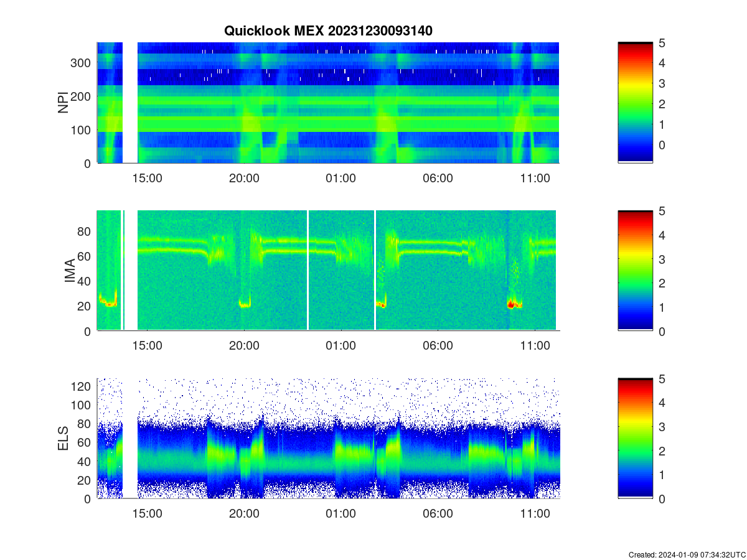Click the 300 tick on the NPI y-axis
This screenshot has height=560, width=747.
click(82, 62)
